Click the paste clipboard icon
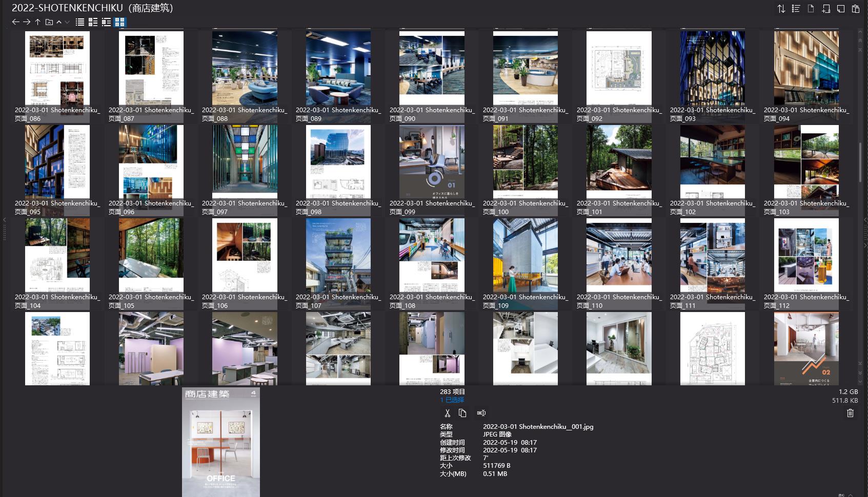Viewport: 868px width, 497px height. (856, 9)
